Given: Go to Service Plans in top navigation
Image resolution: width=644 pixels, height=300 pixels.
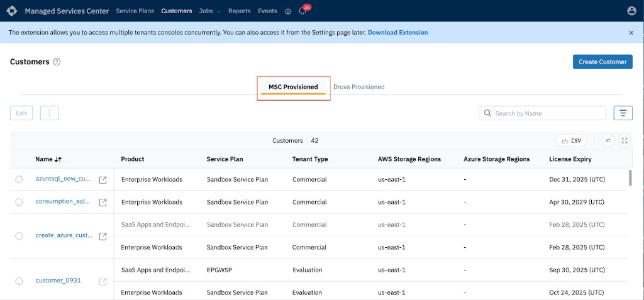Looking at the screenshot, I should coord(135,11).
